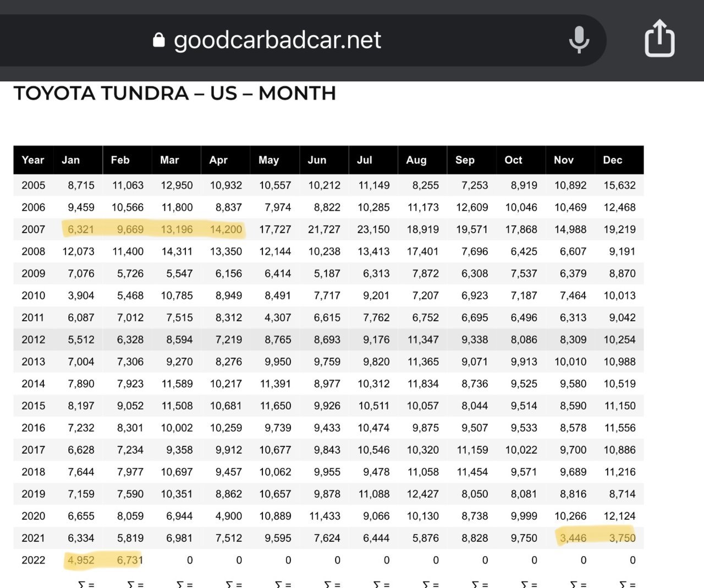Screen dimensions: 704x588
Task: Select the 2015 year row label
Action: pyautogui.click(x=34, y=406)
